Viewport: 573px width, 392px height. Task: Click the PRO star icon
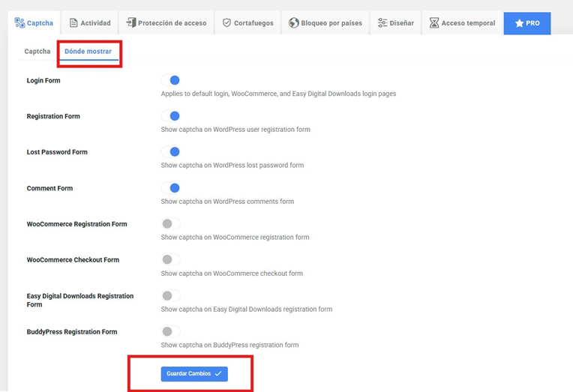pos(519,23)
